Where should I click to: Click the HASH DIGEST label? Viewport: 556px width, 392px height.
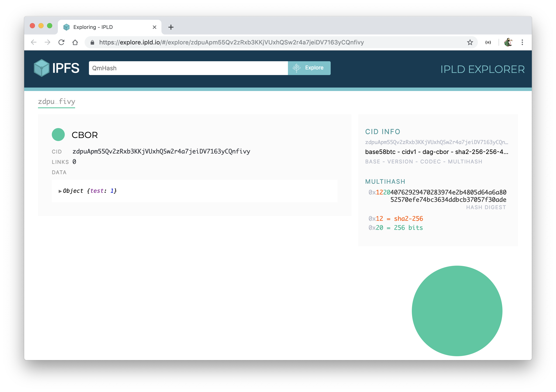click(486, 207)
